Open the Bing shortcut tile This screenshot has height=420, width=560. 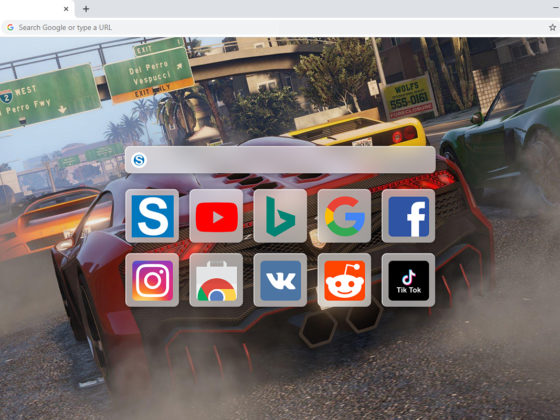[x=280, y=216]
